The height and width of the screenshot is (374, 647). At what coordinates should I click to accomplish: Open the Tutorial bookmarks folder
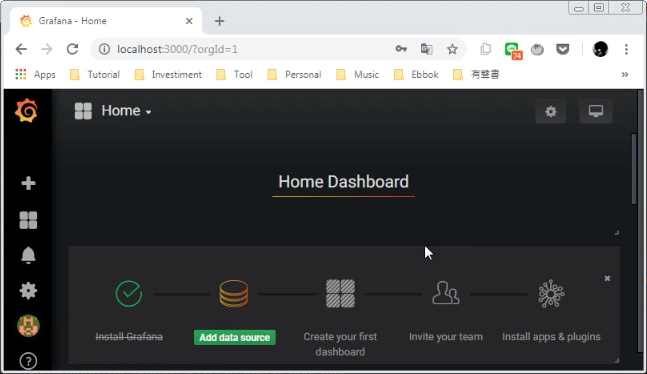[x=95, y=74]
